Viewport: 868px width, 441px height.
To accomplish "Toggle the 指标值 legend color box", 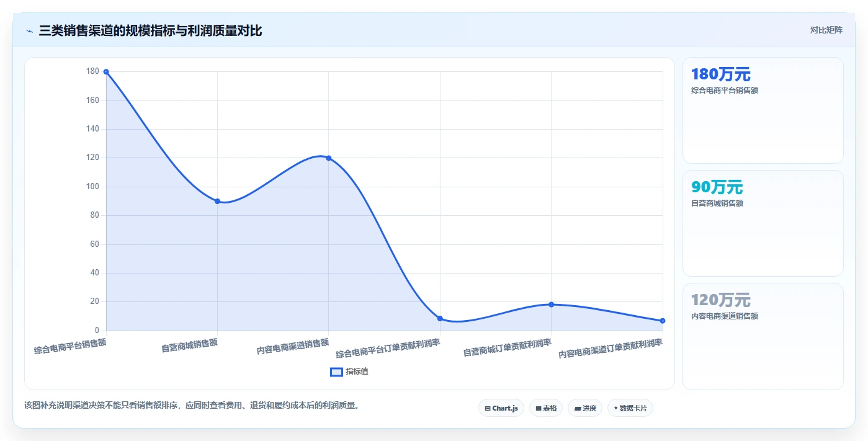I will pyautogui.click(x=336, y=372).
